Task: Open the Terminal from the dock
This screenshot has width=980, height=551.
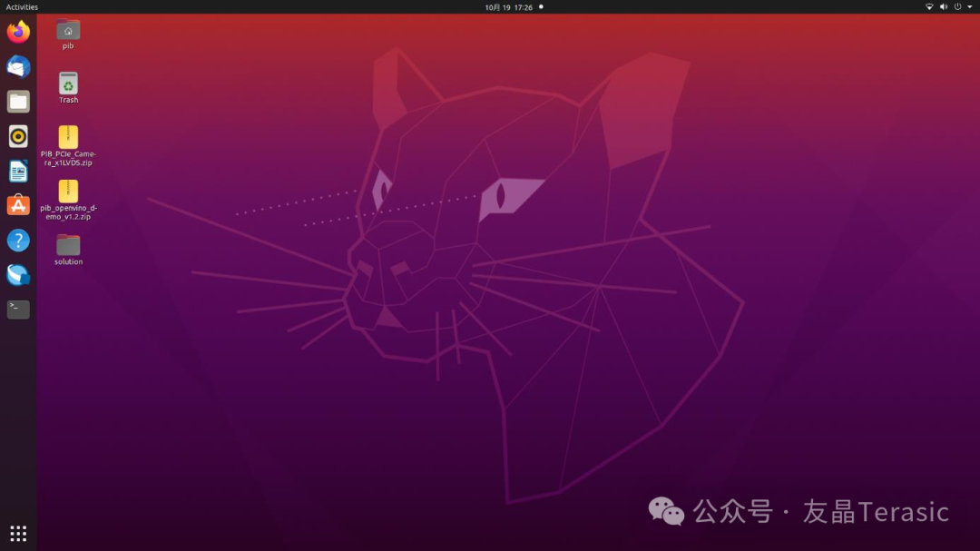Action: pyautogui.click(x=18, y=309)
